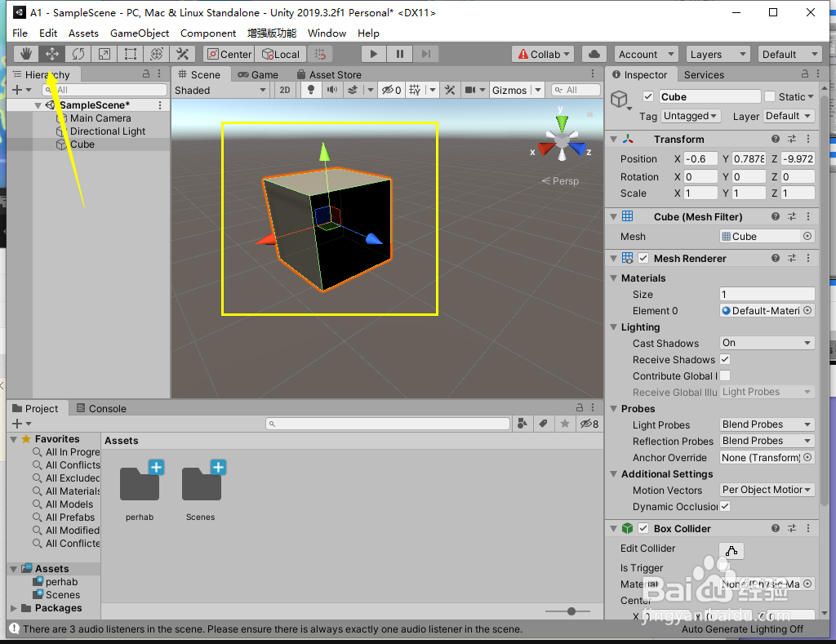Click Edit Collider button icon
836x644 pixels.
coord(731,551)
